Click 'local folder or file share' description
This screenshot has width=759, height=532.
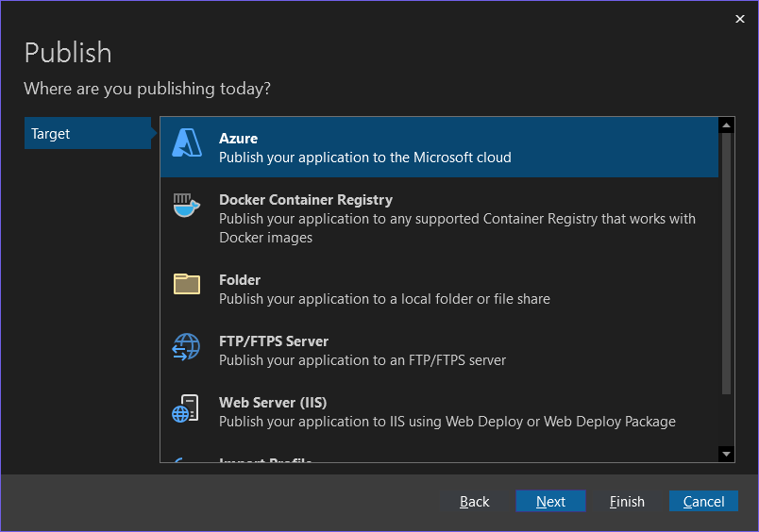pos(384,299)
